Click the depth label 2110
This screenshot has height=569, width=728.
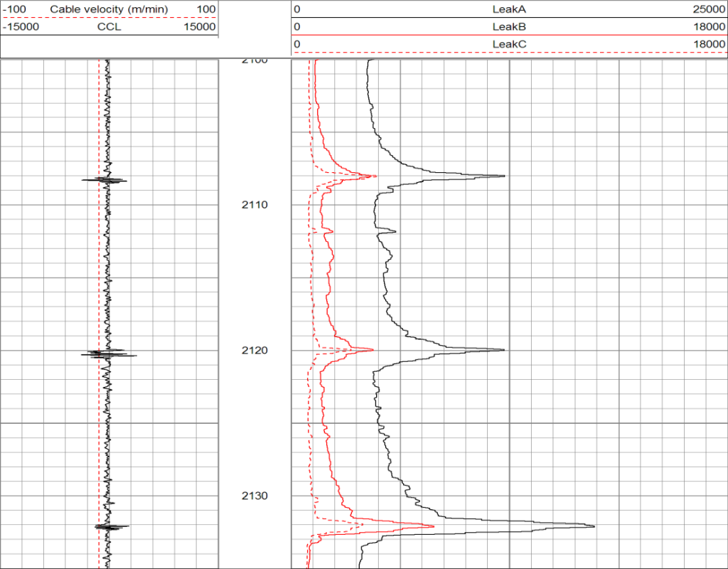point(254,205)
